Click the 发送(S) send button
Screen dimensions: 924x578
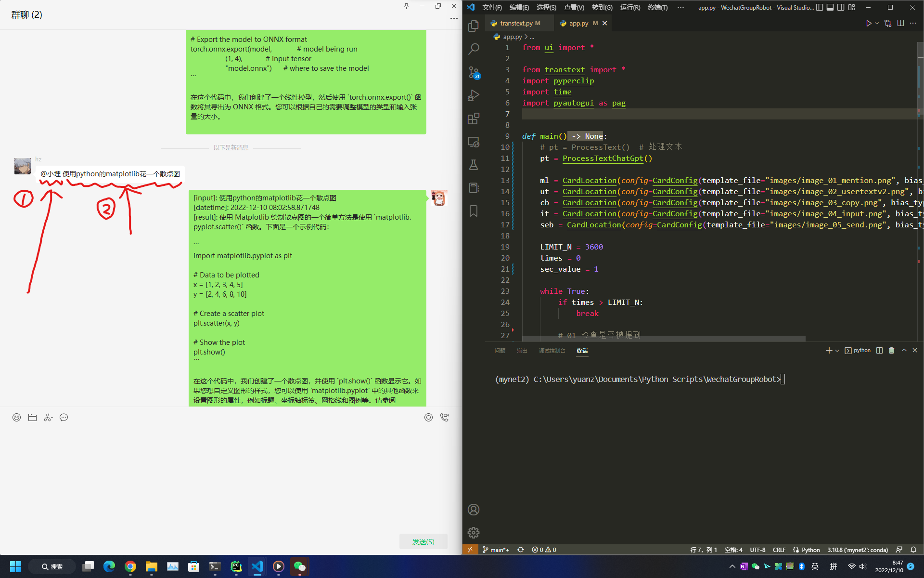coord(423,541)
